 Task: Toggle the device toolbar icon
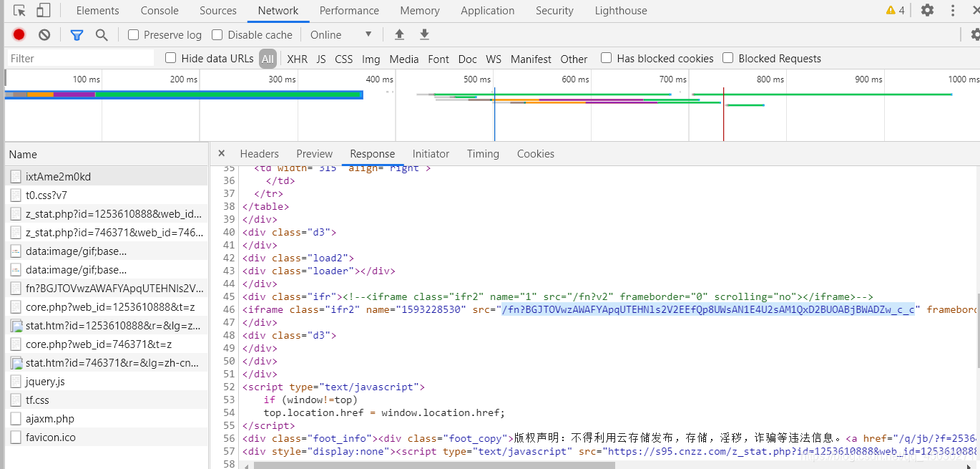pyautogui.click(x=44, y=11)
